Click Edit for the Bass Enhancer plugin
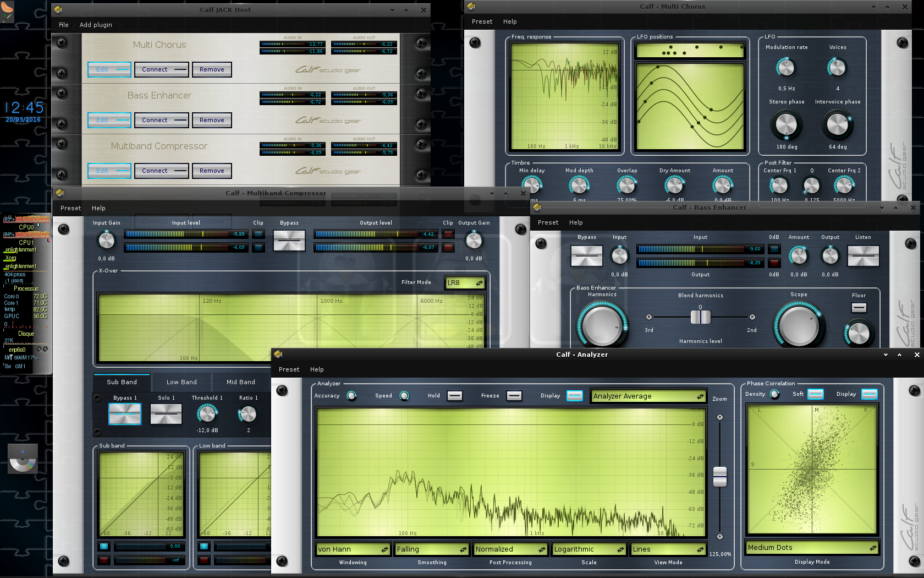 tap(109, 120)
